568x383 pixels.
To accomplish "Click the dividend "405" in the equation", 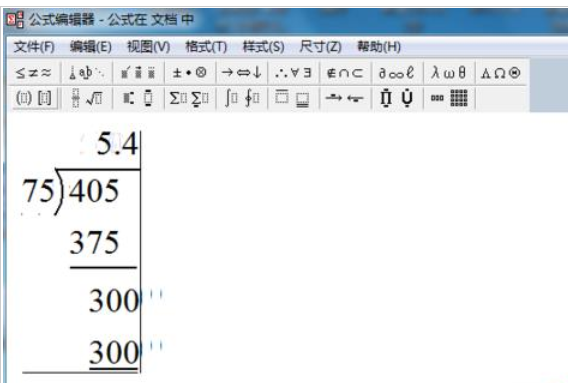I will (x=94, y=191).
